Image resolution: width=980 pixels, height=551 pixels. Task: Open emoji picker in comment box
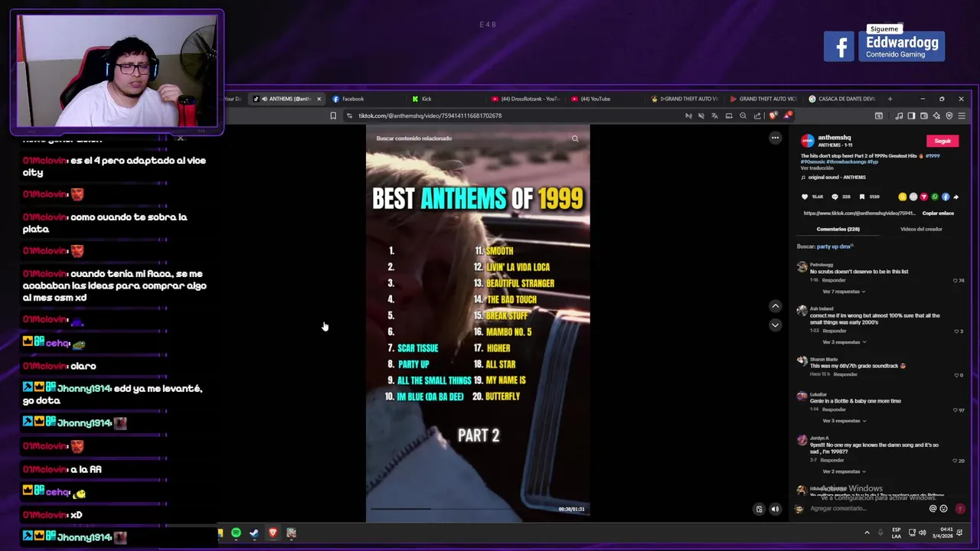(943, 509)
